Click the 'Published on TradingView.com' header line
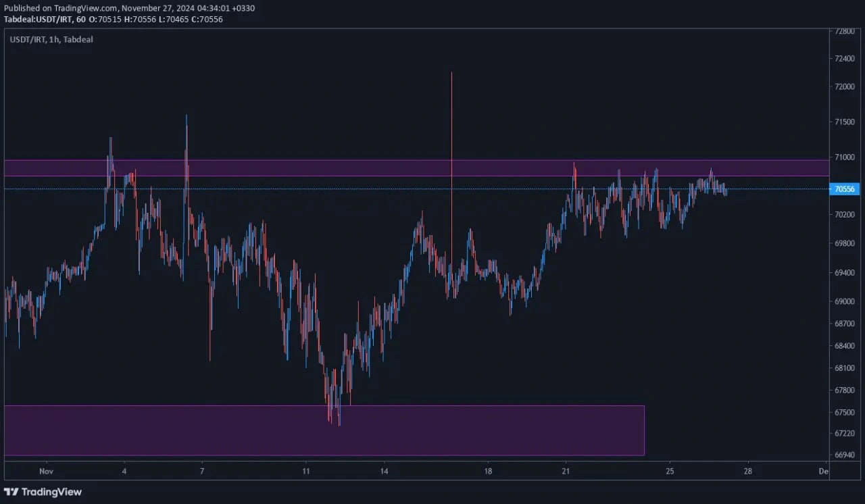Image resolution: width=865 pixels, height=504 pixels. [x=129, y=8]
